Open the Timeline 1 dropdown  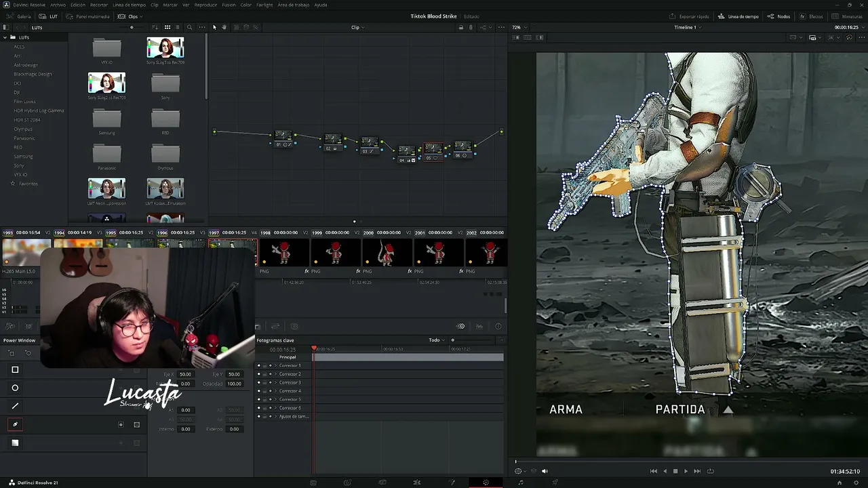pos(687,27)
